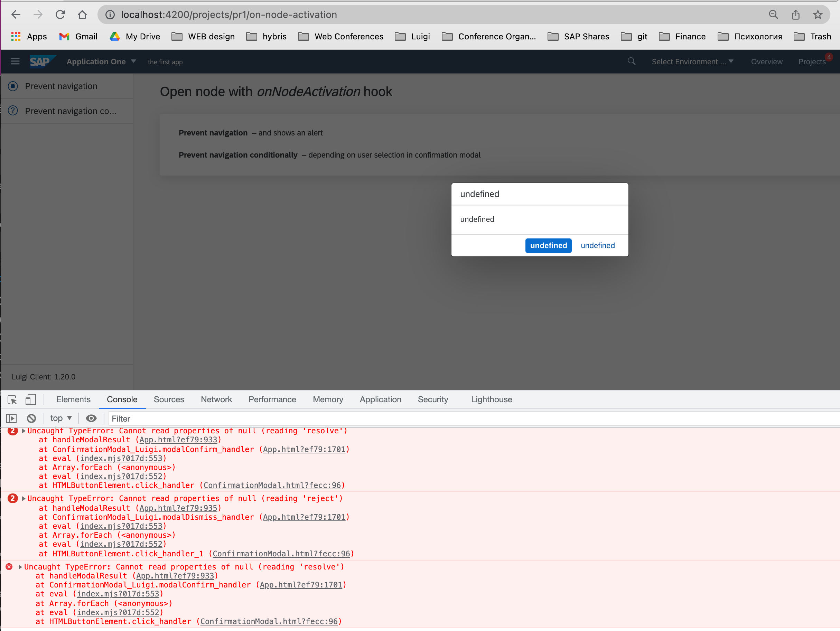Click the reload page icon
This screenshot has height=631, width=840.
click(x=60, y=15)
